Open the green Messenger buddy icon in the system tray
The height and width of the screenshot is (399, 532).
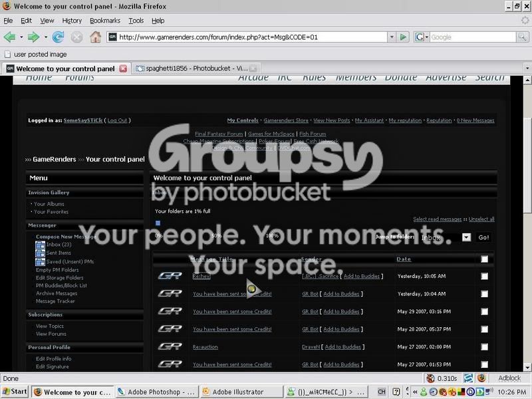[424, 392]
